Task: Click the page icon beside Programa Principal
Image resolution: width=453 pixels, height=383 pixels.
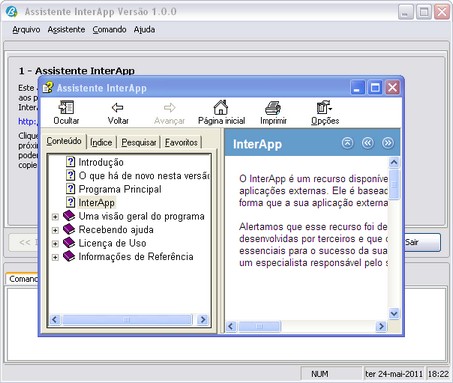Action: point(70,189)
